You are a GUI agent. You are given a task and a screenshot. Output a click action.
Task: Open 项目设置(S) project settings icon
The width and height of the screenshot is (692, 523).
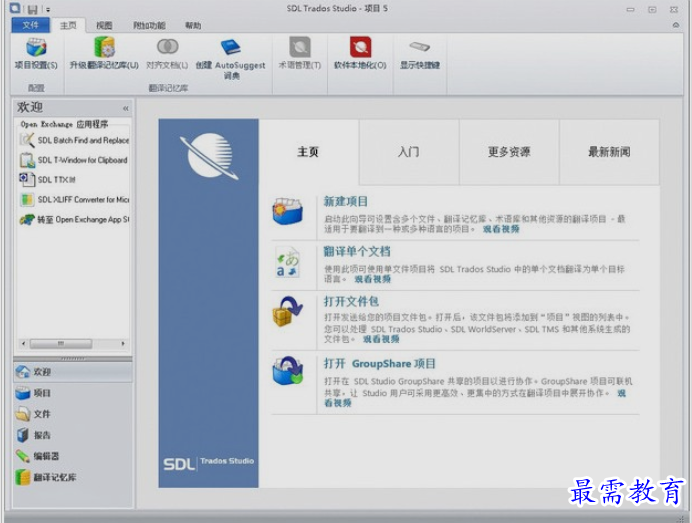[36, 47]
